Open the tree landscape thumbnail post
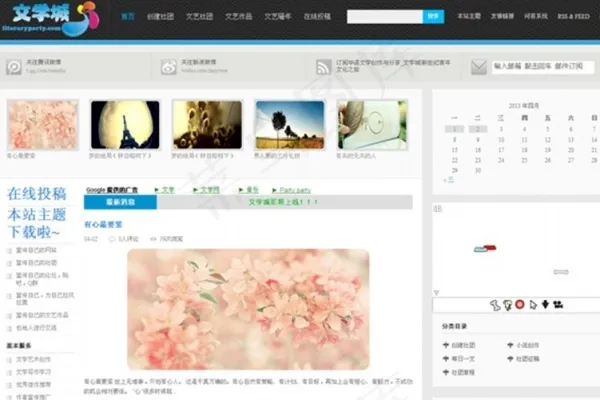The height and width of the screenshot is (400, 600). tap(289, 124)
